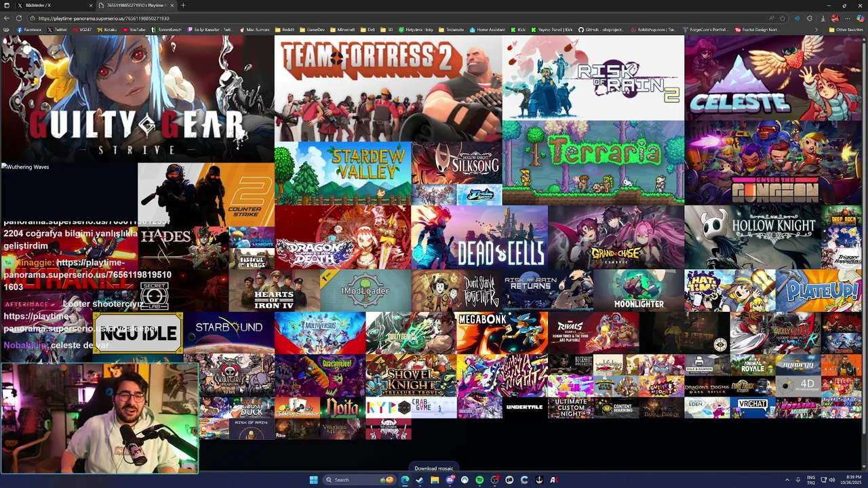The height and width of the screenshot is (488, 868).
Task: Open the GitHub obsproject bookmark
Action: coord(601,30)
